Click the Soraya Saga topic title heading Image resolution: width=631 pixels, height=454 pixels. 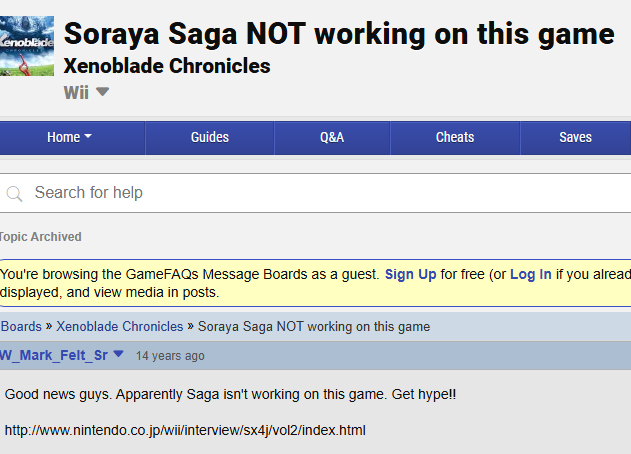339,34
